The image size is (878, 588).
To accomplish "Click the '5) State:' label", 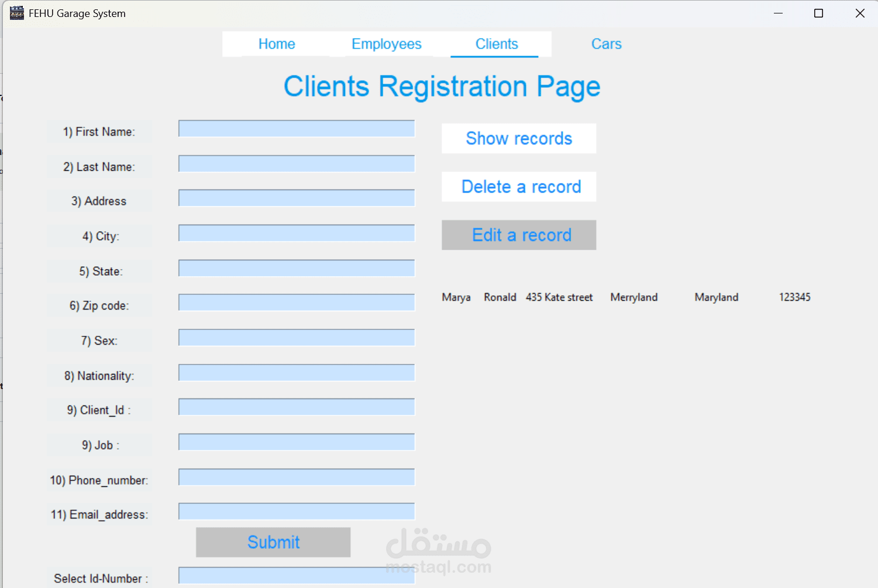I will (99, 271).
